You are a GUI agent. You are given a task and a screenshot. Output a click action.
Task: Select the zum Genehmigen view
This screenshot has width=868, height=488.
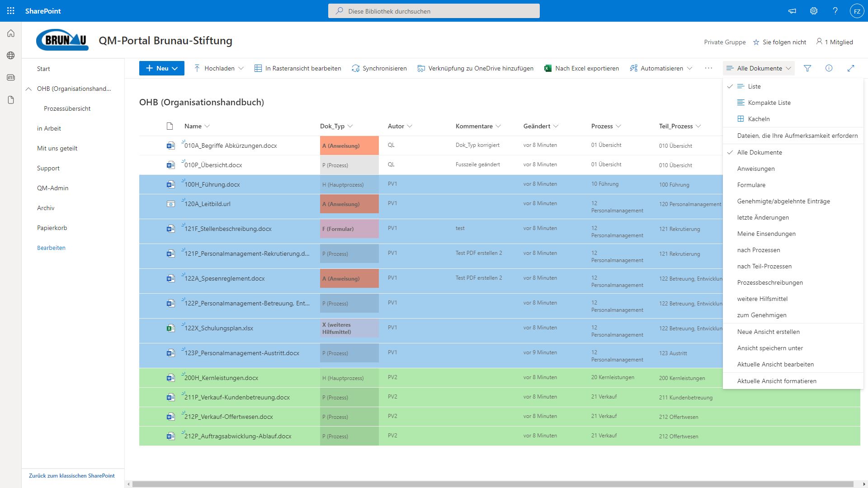click(x=793, y=315)
